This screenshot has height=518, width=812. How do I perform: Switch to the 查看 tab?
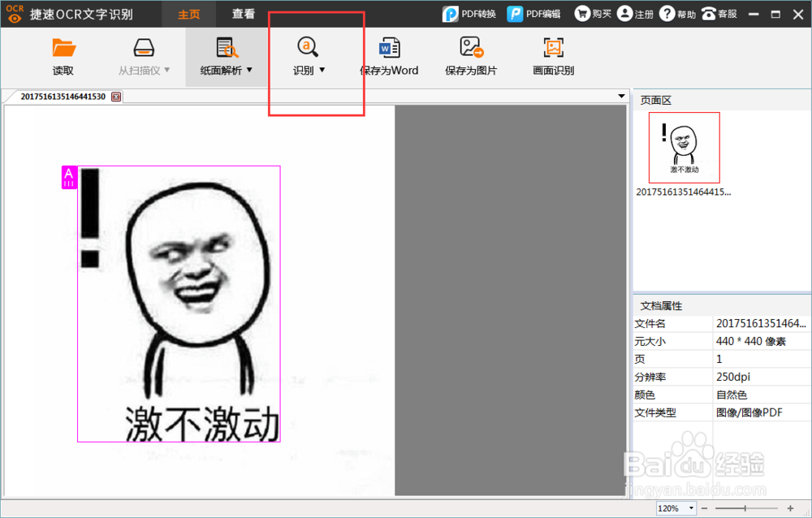pos(244,14)
